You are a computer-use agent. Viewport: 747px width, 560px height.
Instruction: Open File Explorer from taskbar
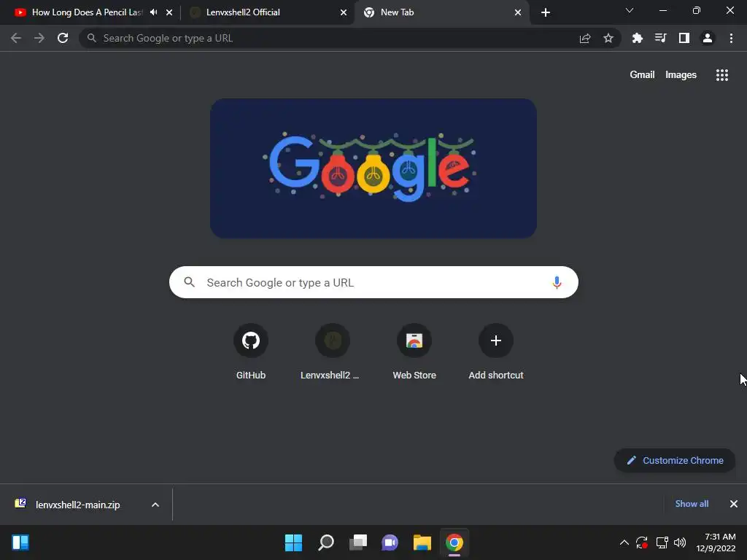pos(422,542)
